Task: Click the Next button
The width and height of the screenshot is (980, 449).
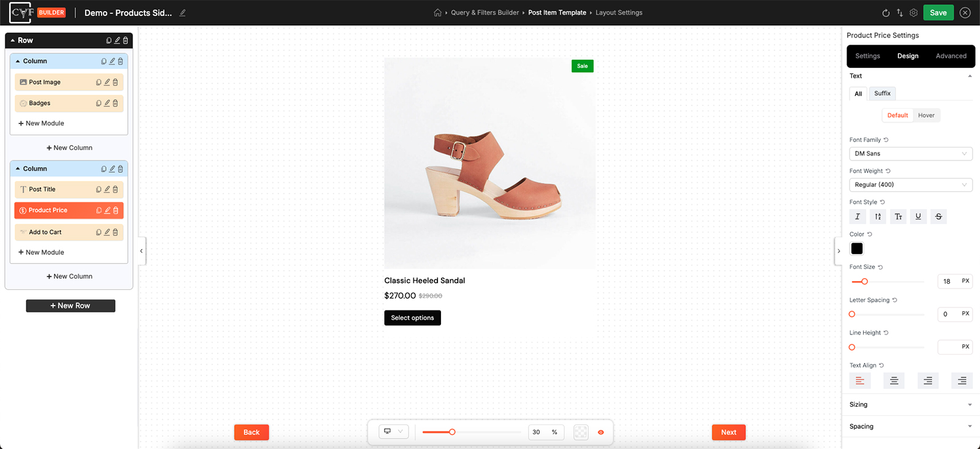Action: pos(729,432)
